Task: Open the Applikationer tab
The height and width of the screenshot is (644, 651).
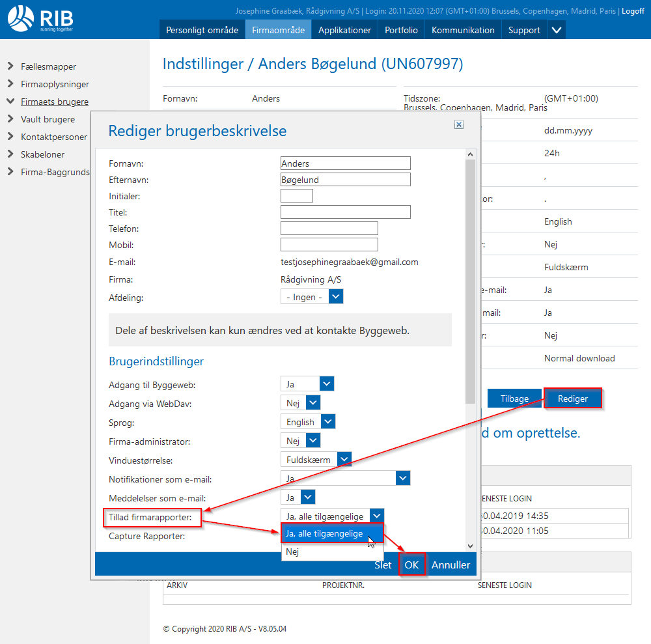Action: (344, 30)
